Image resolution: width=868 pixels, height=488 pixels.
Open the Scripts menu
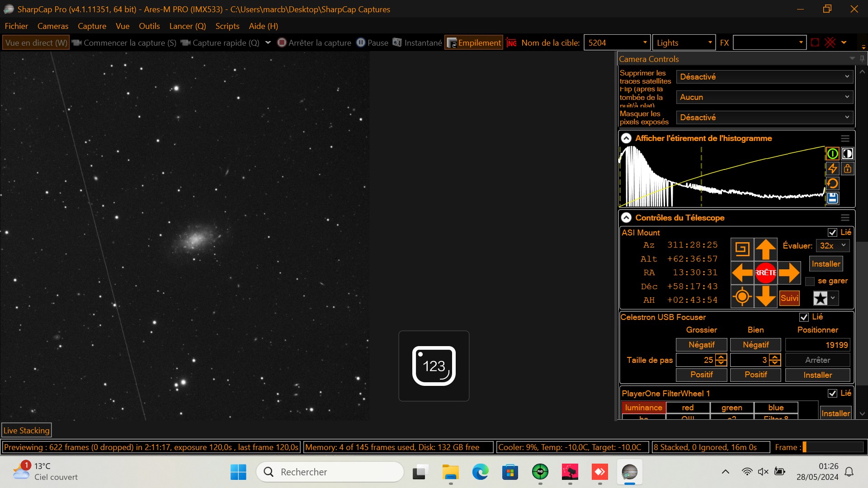pos(227,26)
